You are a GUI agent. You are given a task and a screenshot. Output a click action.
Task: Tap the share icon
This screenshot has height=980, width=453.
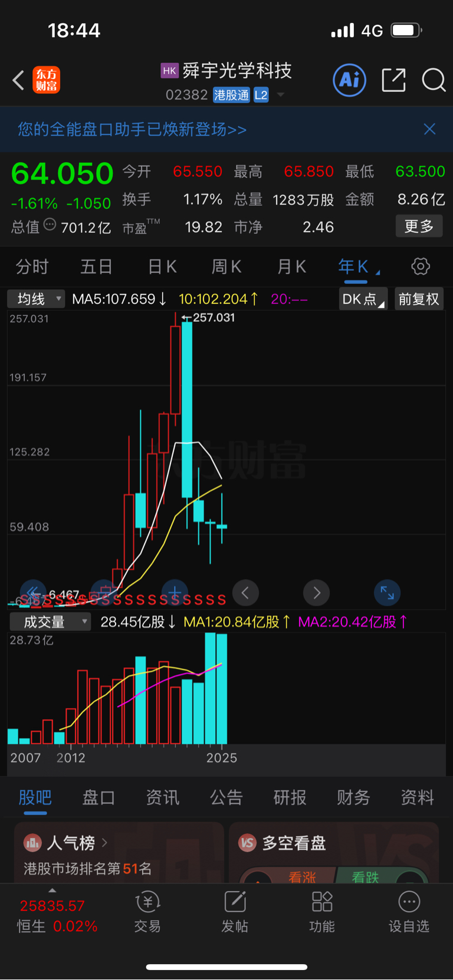click(x=393, y=80)
